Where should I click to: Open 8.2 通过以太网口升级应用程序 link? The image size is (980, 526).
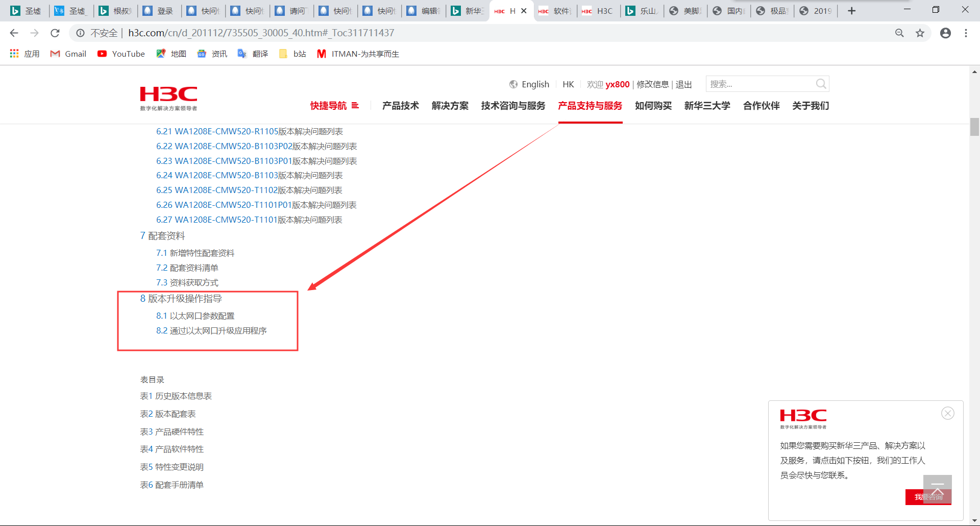click(211, 331)
